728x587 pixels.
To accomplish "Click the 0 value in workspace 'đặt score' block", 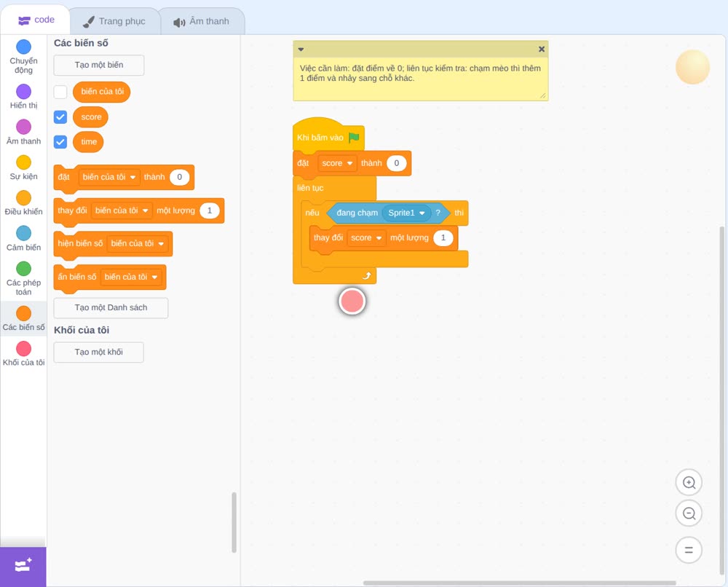I will 397,163.
